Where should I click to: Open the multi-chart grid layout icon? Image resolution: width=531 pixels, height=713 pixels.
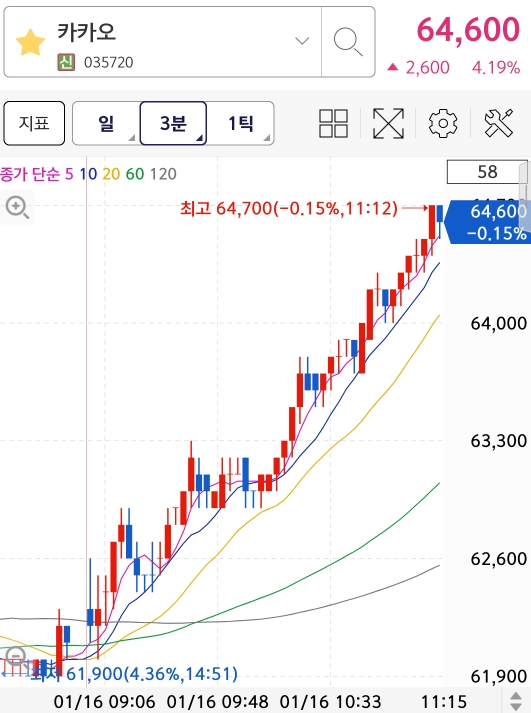[x=333, y=123]
